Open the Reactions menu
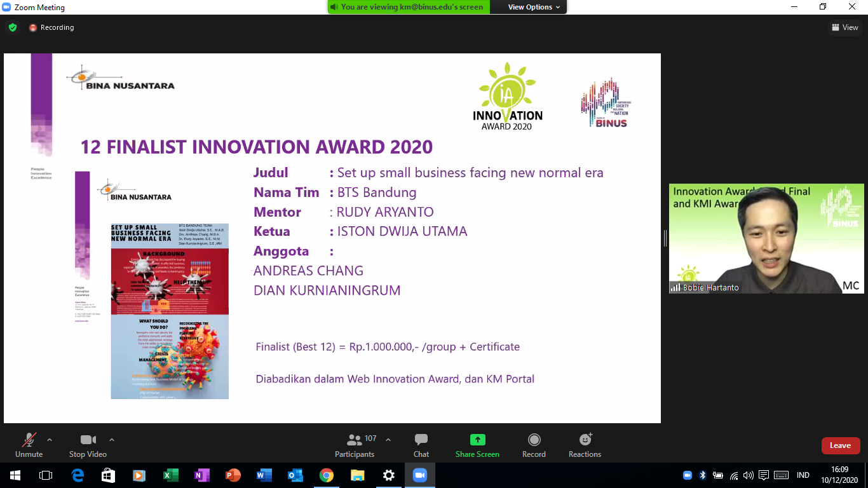868x488 pixels. (585, 445)
